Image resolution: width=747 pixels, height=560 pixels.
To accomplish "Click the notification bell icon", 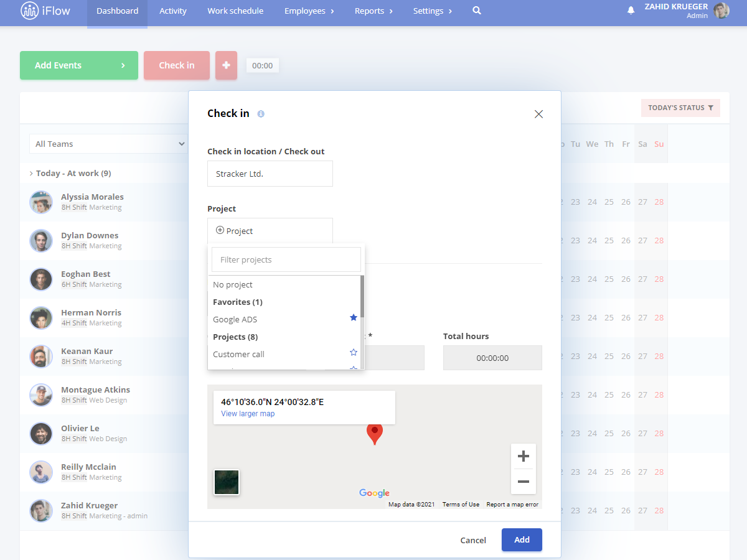I will [631, 11].
